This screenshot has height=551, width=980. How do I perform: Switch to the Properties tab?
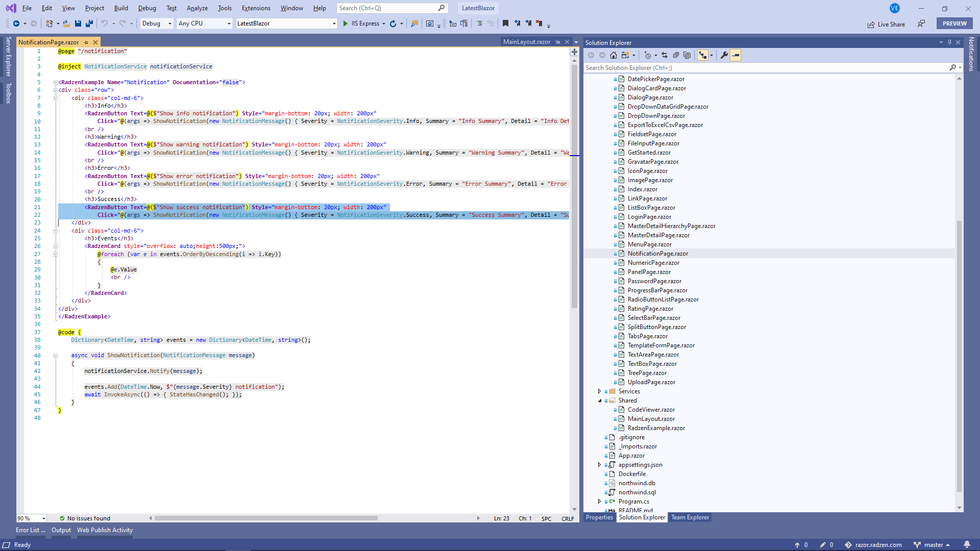[599, 517]
